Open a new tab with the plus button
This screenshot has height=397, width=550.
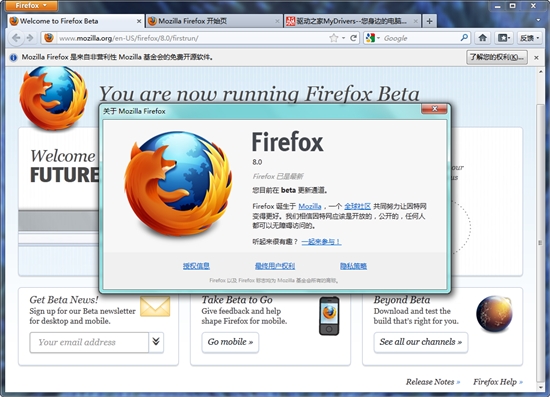[x=429, y=21]
